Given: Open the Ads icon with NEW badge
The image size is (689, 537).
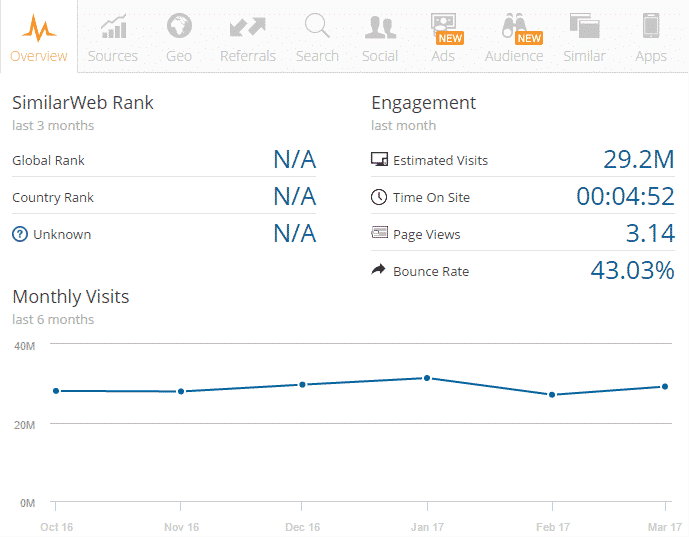Looking at the screenshot, I should tap(442, 26).
